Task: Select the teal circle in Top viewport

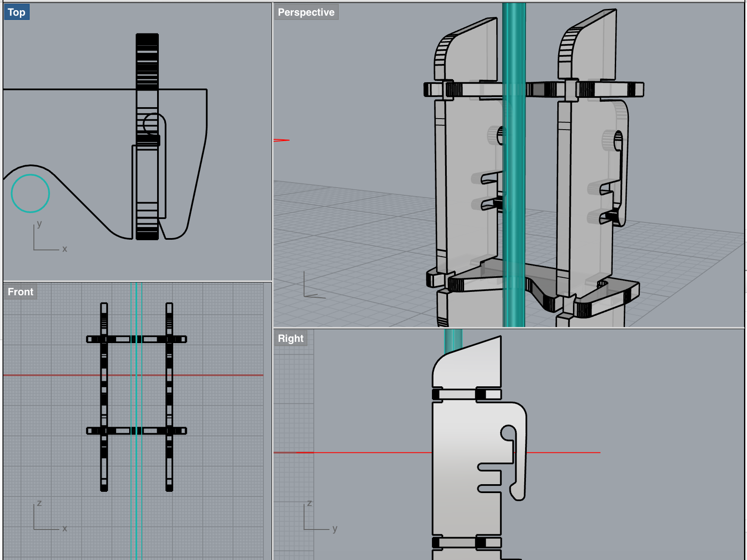Action: pos(30,194)
